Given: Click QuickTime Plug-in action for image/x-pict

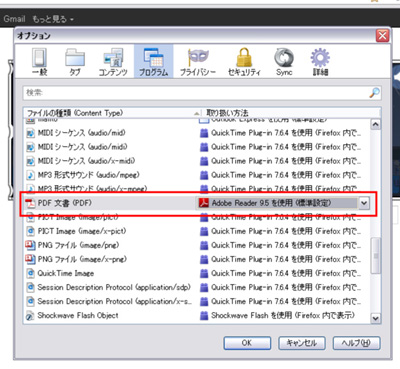Looking at the screenshot, I should click(286, 231).
